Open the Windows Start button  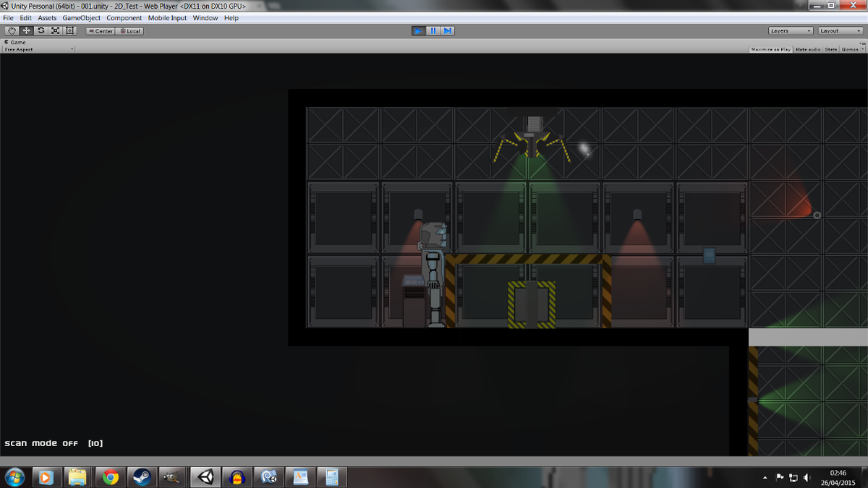click(x=14, y=477)
